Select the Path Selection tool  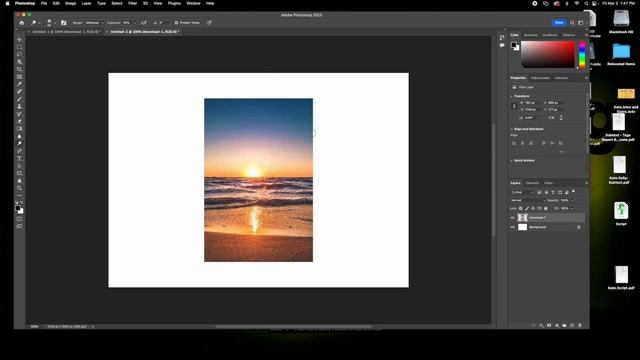pyautogui.click(x=20, y=166)
